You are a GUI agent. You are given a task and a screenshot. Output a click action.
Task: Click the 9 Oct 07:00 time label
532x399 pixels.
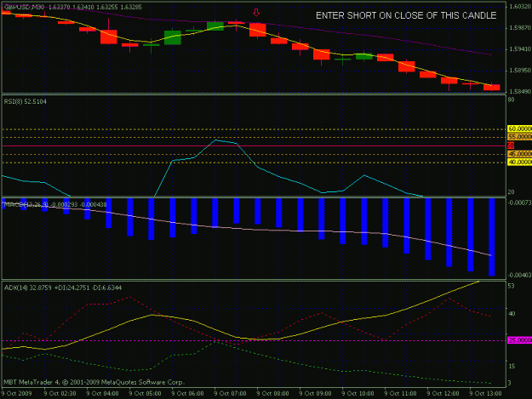[230, 394]
